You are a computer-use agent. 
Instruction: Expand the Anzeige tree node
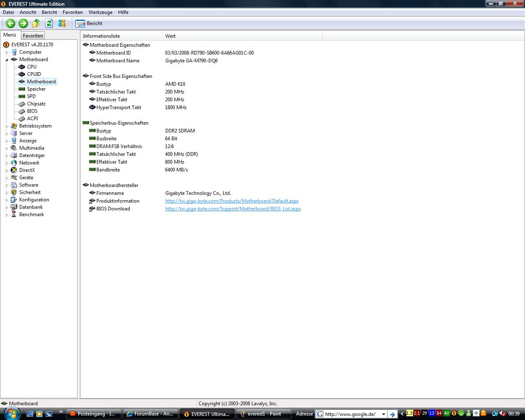(x=7, y=141)
